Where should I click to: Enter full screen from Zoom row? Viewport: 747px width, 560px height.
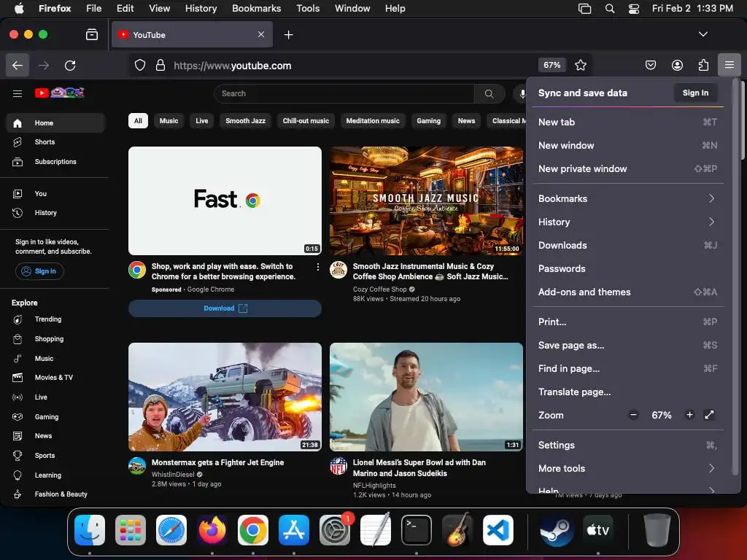709,415
